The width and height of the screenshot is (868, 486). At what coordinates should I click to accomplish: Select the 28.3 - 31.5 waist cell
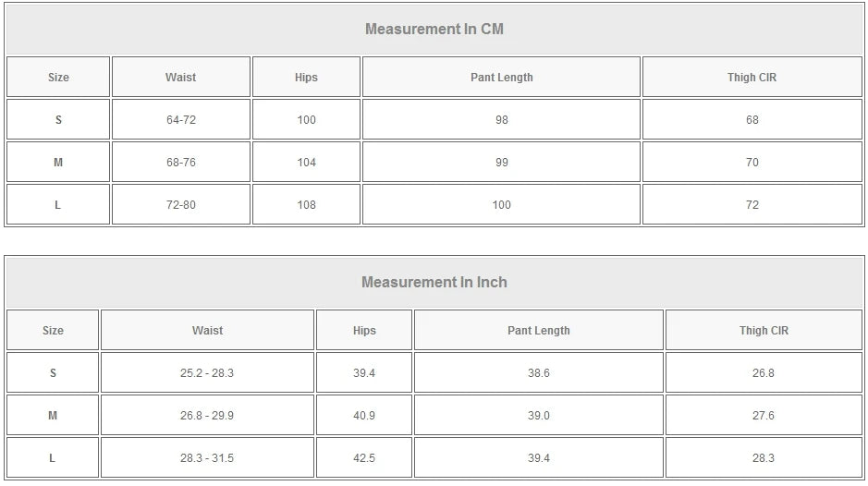[207, 458]
